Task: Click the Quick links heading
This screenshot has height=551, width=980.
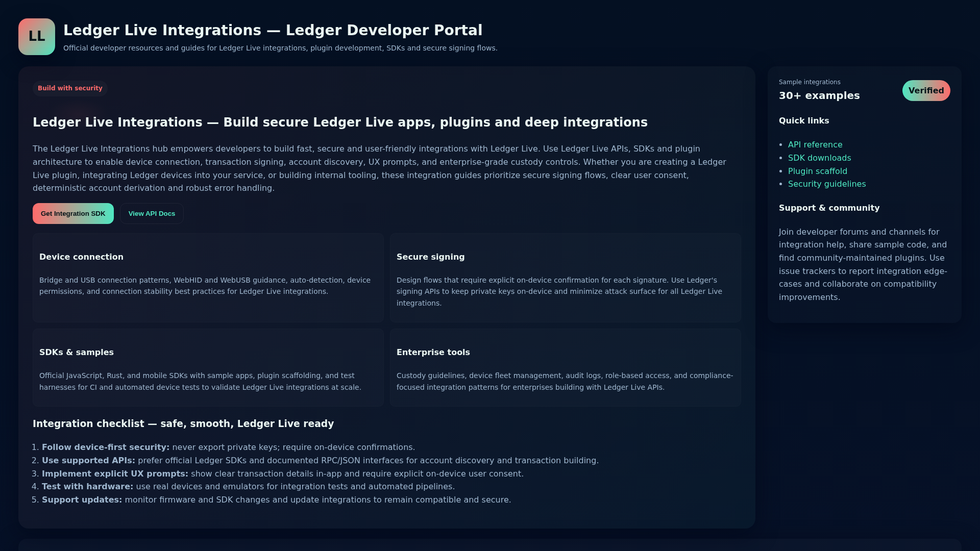Action: point(804,121)
